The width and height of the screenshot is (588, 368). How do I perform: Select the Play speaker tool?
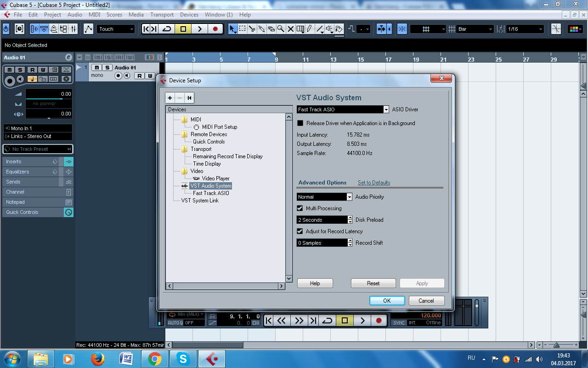coord(329,29)
